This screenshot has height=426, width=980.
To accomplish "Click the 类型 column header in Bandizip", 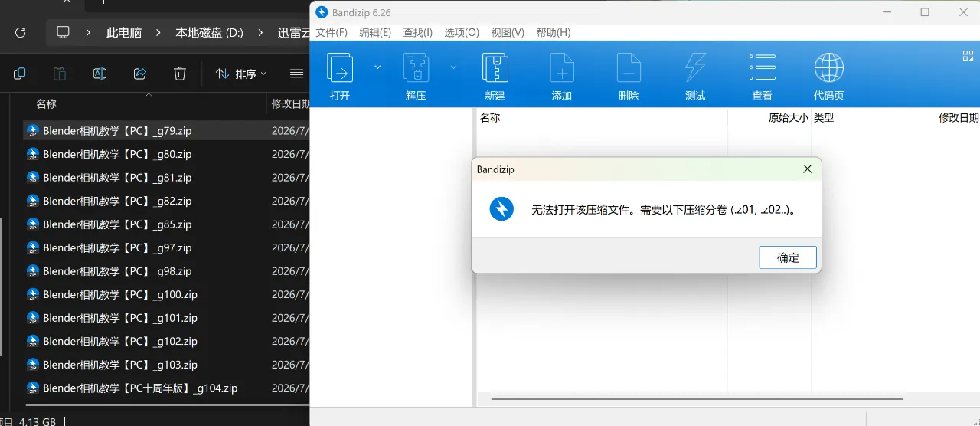I will (x=824, y=118).
